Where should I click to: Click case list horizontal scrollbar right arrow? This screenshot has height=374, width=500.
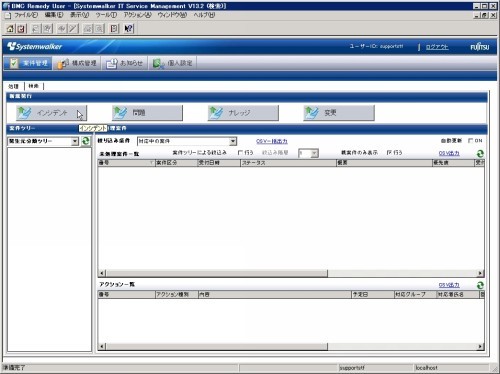pyautogui.click(x=480, y=274)
